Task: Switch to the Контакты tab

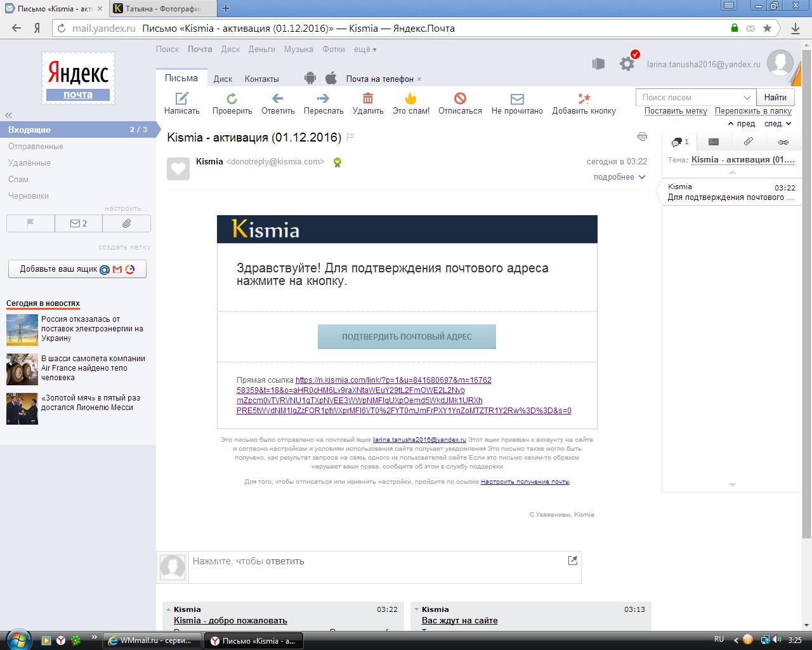Action: click(x=262, y=79)
